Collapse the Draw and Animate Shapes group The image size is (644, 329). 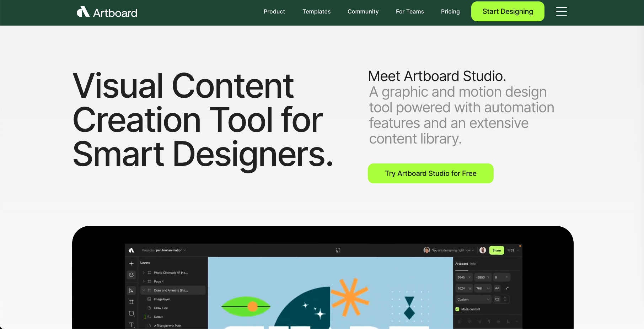click(x=144, y=290)
